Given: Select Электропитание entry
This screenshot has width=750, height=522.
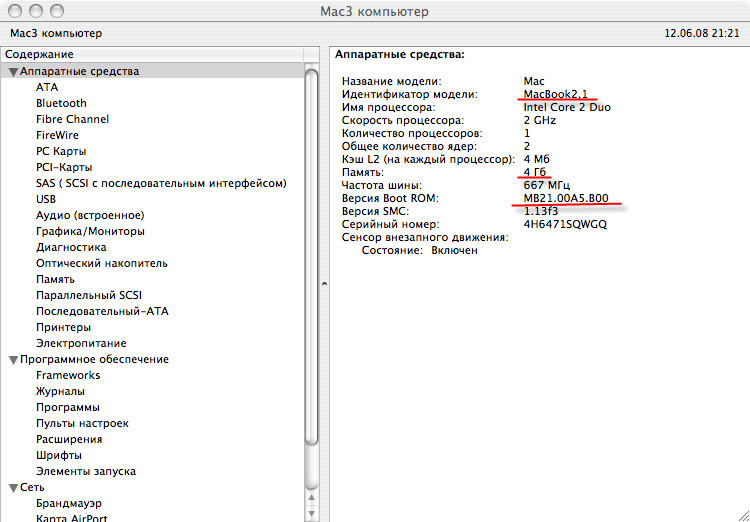Looking at the screenshot, I should pos(81,344).
